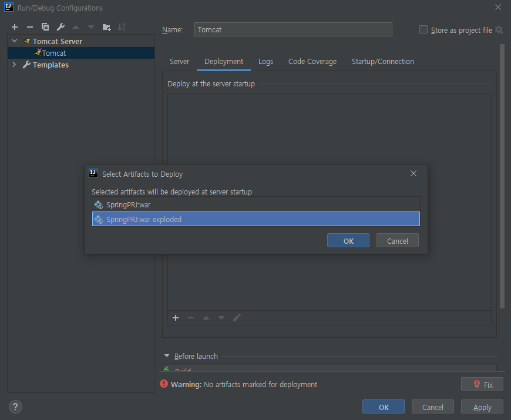Go to Code Coverage tab
This screenshot has height=420, width=511.
click(312, 61)
